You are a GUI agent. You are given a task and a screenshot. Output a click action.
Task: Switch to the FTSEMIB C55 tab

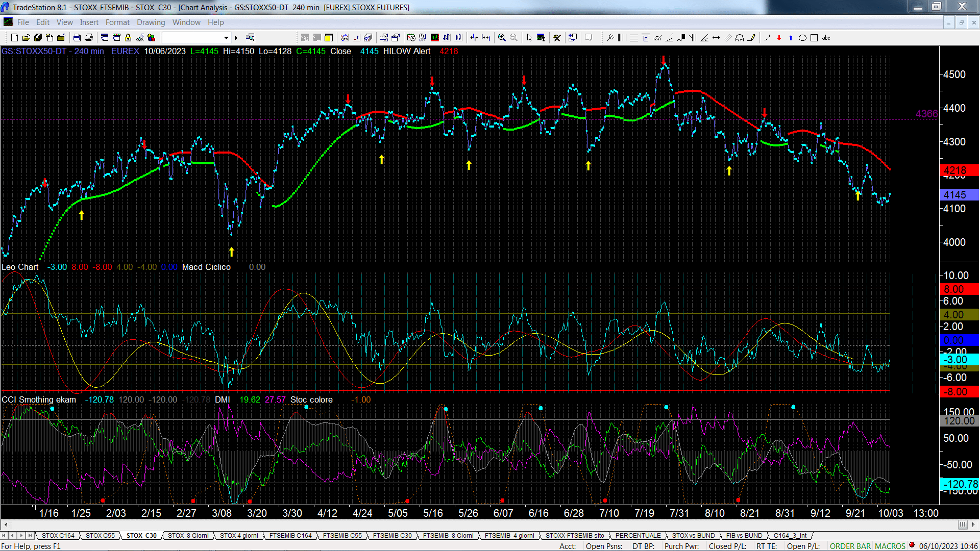point(342,536)
